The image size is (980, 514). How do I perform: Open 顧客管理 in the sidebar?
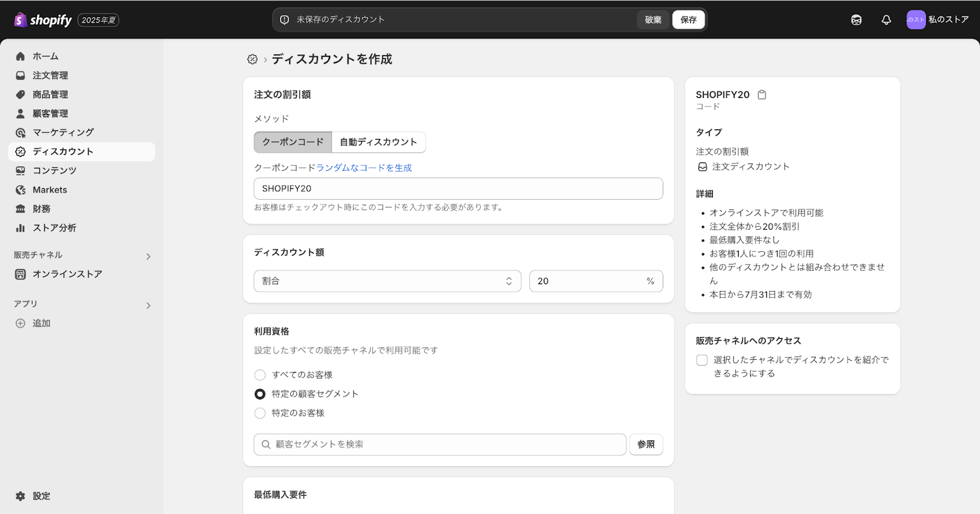point(81,113)
